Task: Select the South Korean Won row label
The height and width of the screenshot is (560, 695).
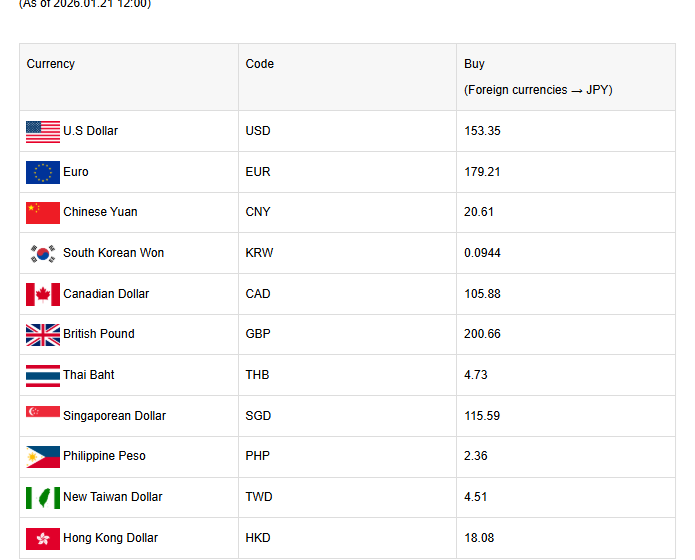Action: [113, 253]
